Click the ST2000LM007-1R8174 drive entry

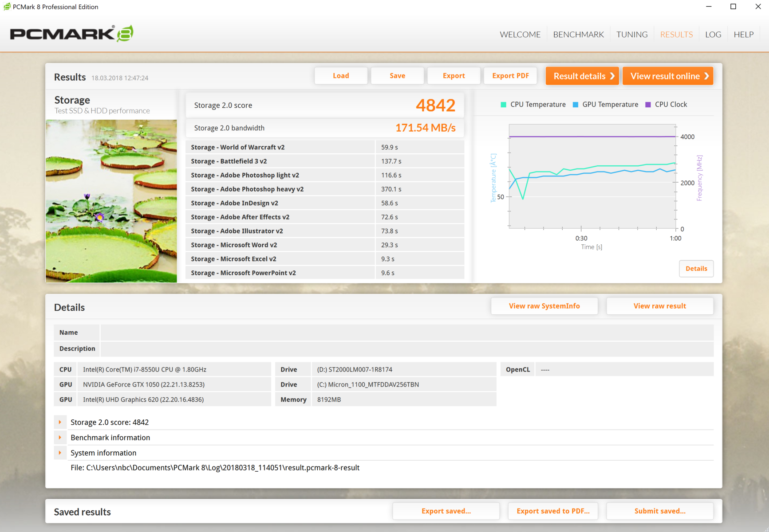355,369
